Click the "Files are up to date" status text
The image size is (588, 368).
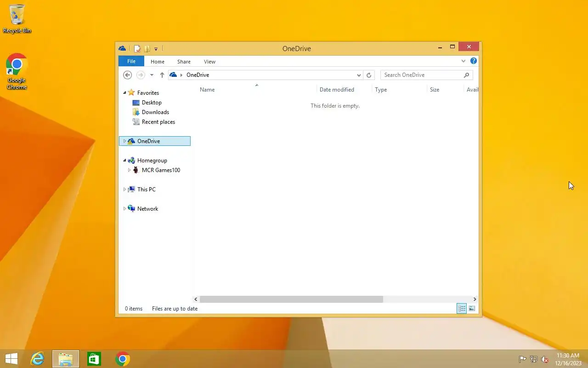[175, 309]
